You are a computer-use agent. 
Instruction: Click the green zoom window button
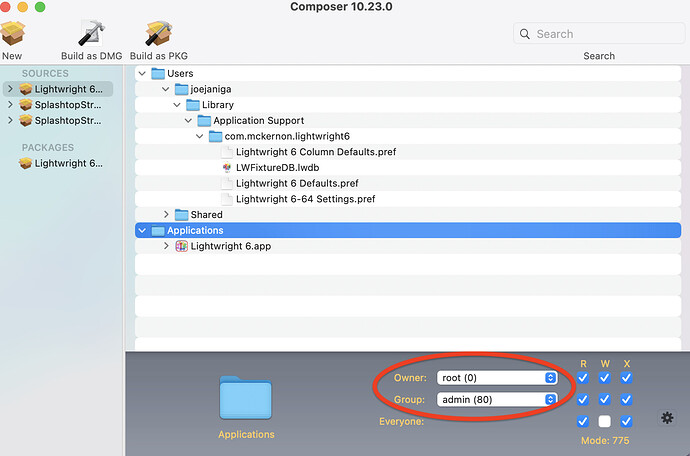pyautogui.click(x=40, y=7)
